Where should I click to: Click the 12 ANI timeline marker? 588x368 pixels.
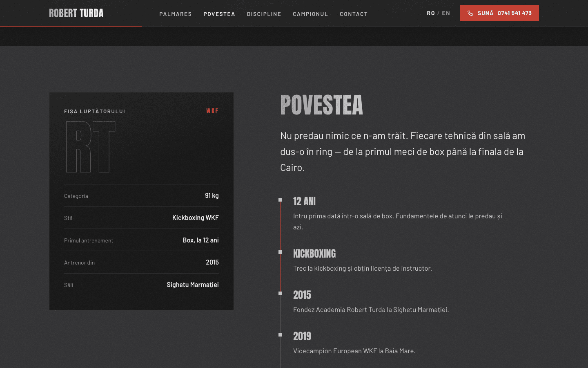280,200
